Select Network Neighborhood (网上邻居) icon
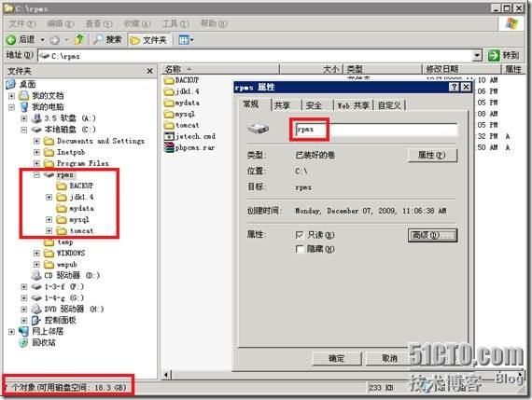 click(23, 331)
